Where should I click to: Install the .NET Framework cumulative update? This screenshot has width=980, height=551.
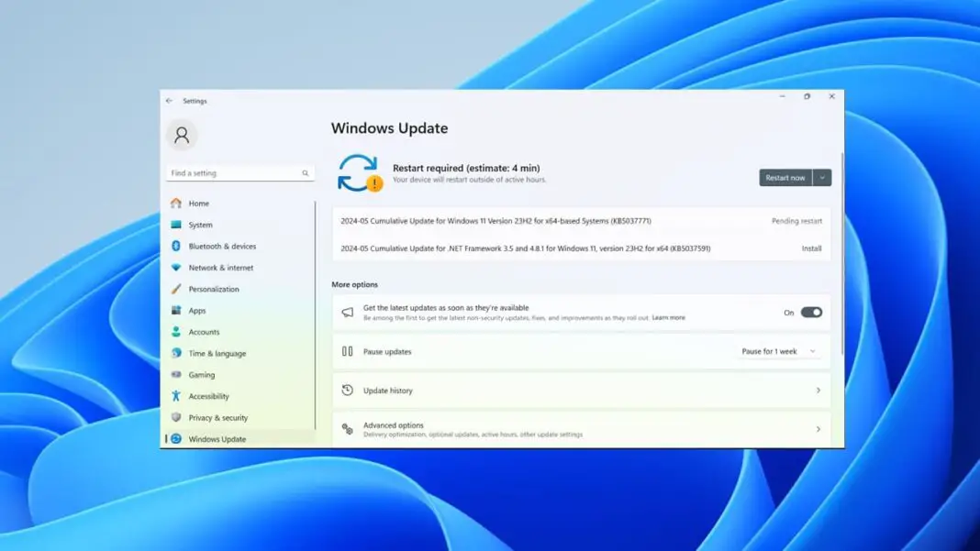(x=811, y=248)
